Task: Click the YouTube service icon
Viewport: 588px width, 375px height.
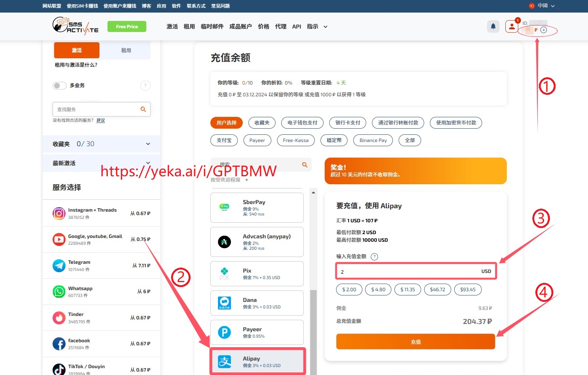Action: 59,239
